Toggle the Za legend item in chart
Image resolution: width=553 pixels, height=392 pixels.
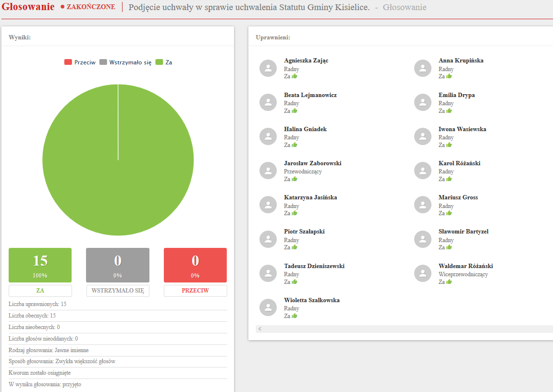tap(164, 62)
